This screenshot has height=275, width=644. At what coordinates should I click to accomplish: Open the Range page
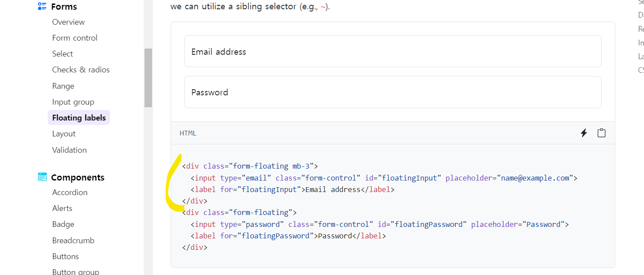(x=63, y=86)
